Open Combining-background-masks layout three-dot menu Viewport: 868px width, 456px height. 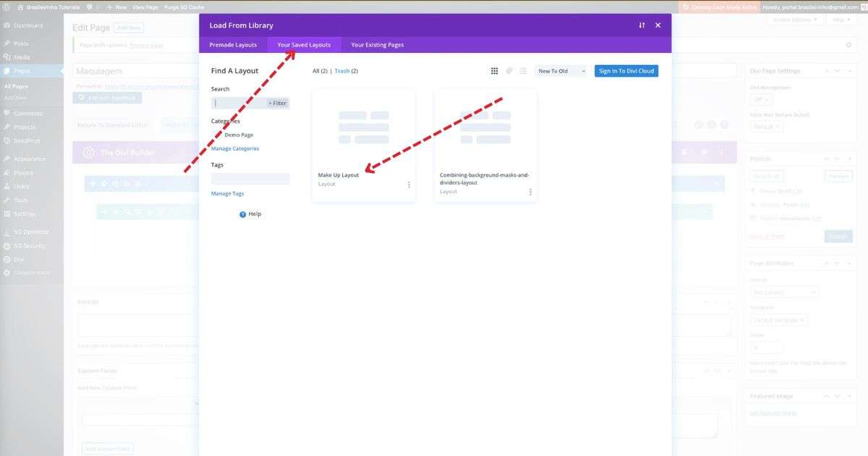(x=530, y=192)
